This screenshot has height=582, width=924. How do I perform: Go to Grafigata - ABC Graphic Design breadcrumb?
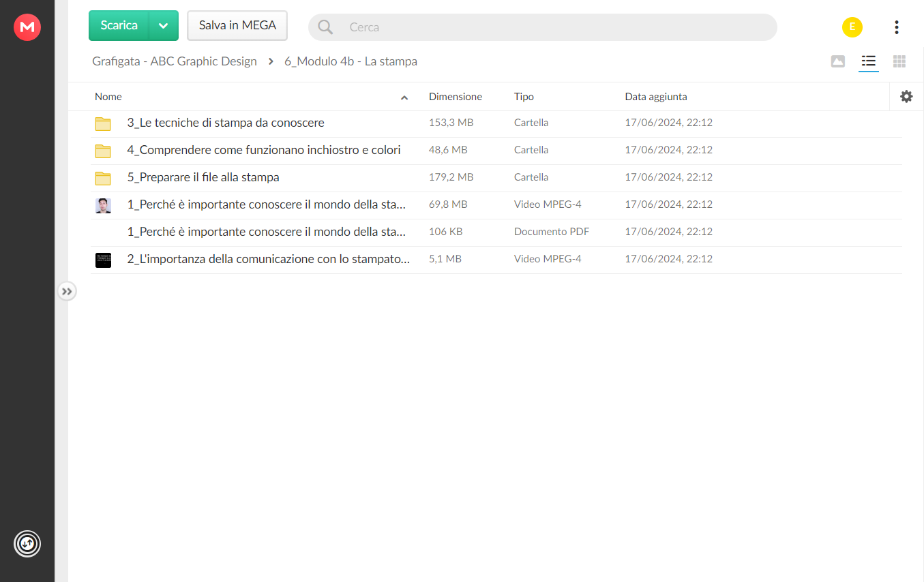click(175, 61)
